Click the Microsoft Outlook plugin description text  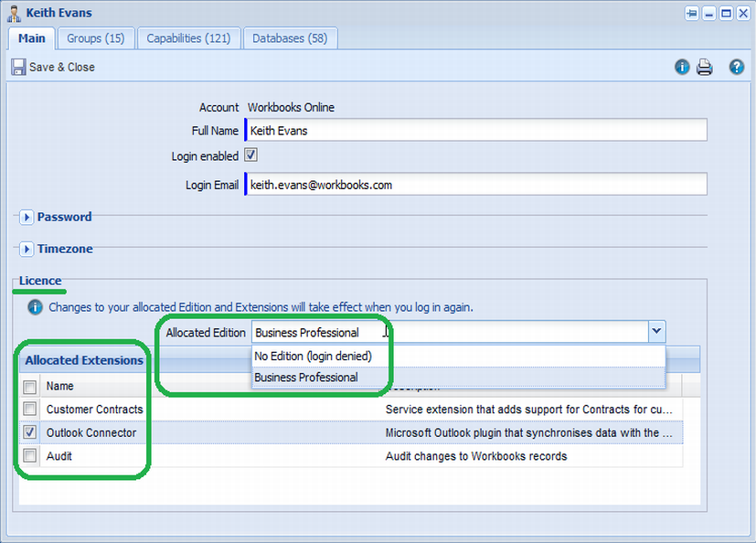pyautogui.click(x=529, y=432)
